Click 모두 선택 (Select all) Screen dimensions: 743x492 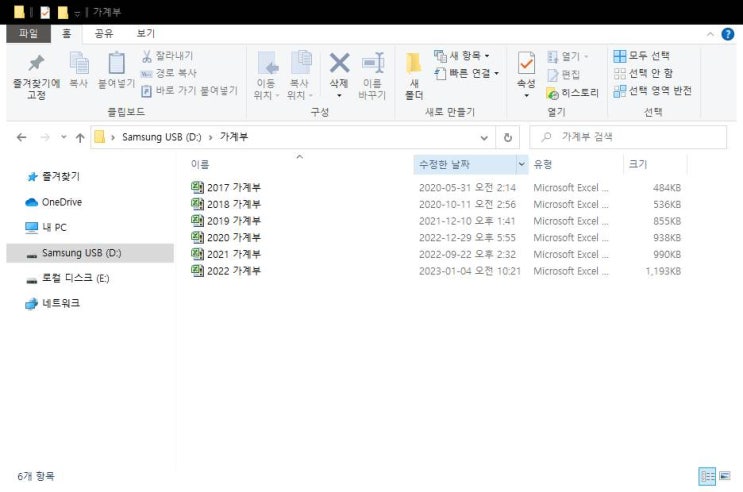tap(641, 56)
